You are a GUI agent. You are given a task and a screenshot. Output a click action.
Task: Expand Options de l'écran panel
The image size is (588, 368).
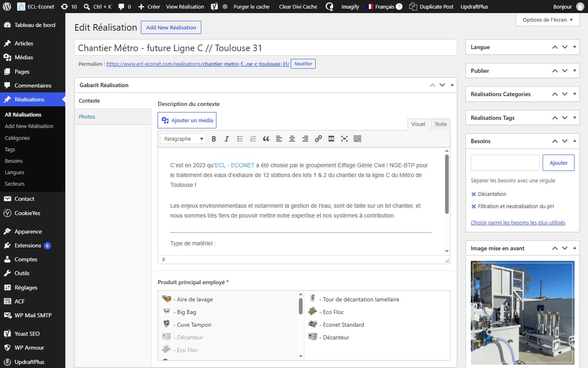point(548,20)
